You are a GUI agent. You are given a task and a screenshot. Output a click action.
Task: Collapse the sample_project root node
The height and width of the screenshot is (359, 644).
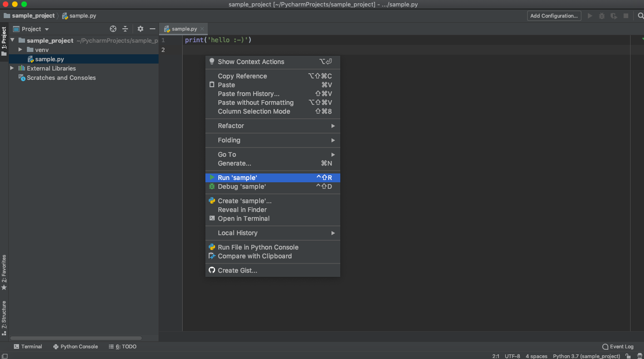pyautogui.click(x=13, y=40)
